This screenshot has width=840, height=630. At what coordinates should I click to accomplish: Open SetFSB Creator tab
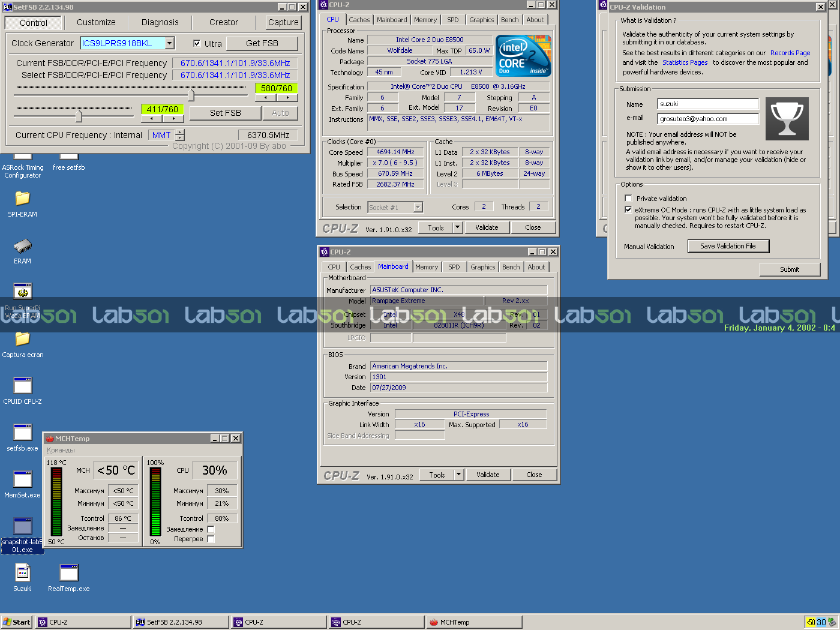[224, 22]
